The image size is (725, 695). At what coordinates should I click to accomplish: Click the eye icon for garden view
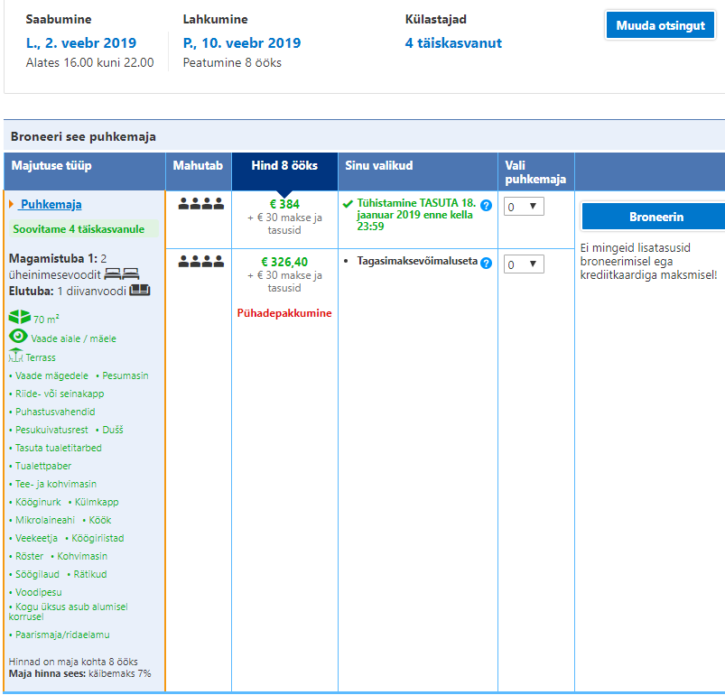pos(18,338)
